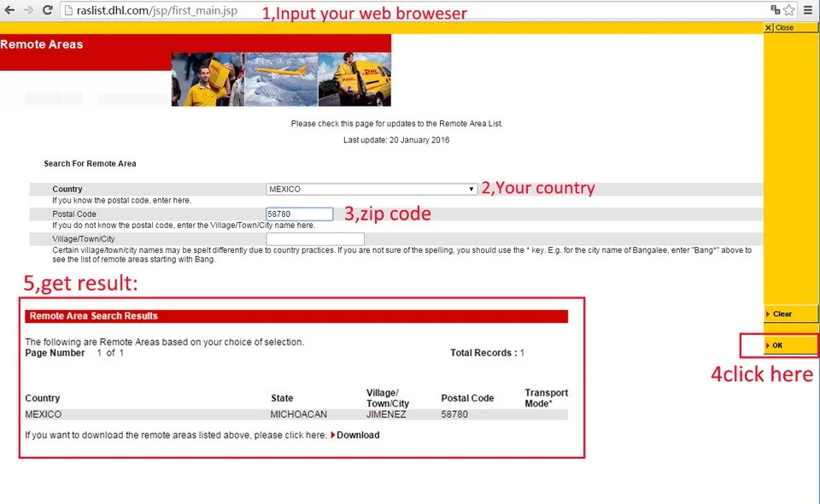Viewport: 820px width, 504px height.
Task: Click the DHL airplane photo
Action: pyautogui.click(x=281, y=79)
